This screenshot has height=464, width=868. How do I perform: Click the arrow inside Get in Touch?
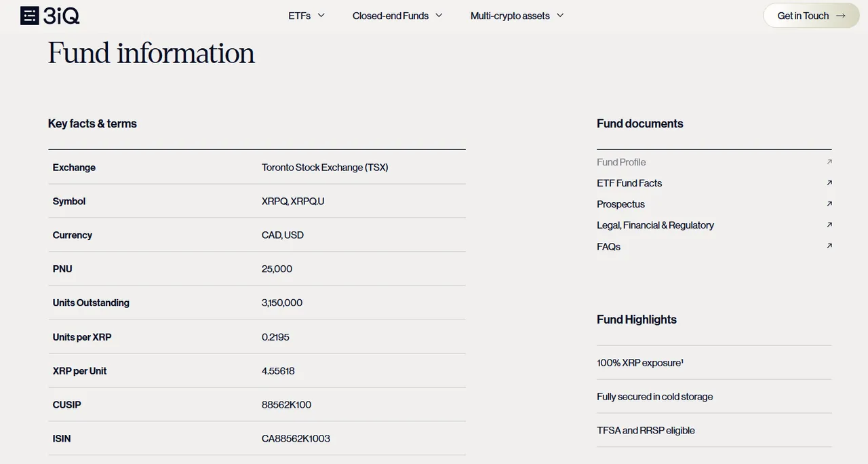(841, 16)
